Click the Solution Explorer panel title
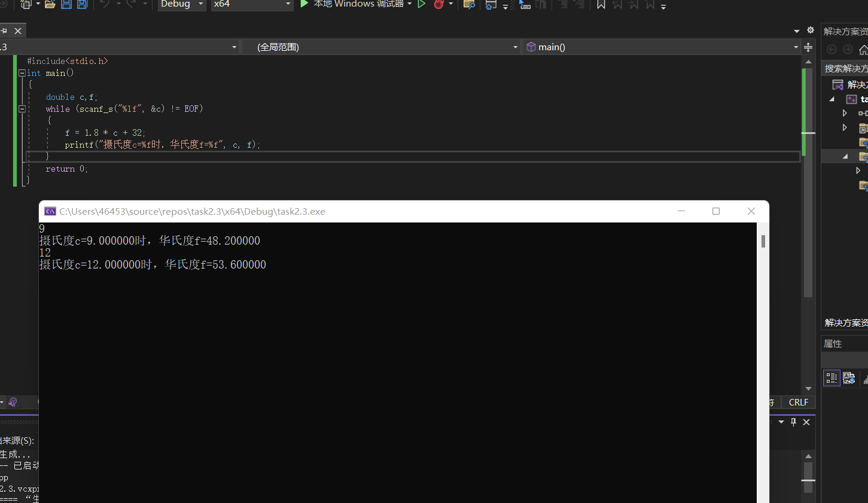Viewport: 868px width, 503px height. pos(845,31)
